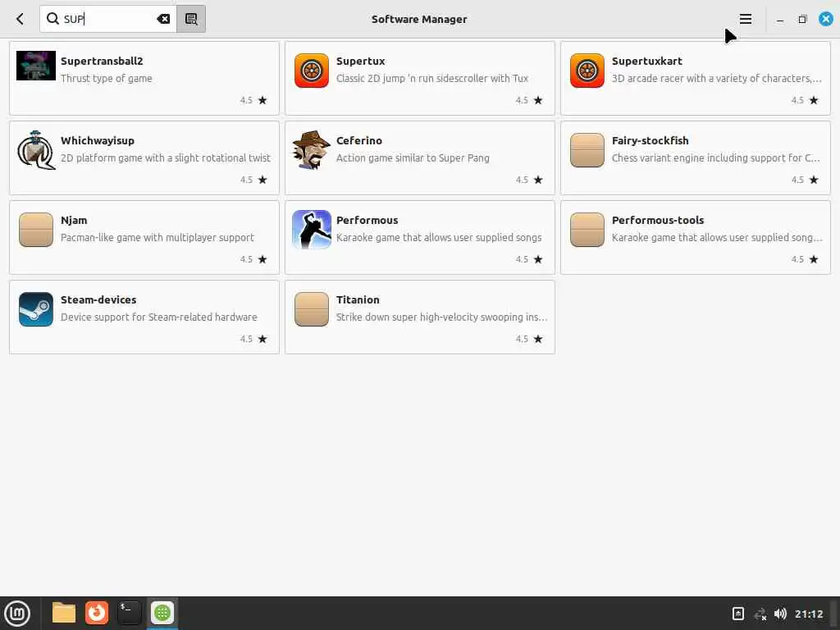Open the volume speaker tray icon
Screen dimensions: 840x630
click(781, 614)
